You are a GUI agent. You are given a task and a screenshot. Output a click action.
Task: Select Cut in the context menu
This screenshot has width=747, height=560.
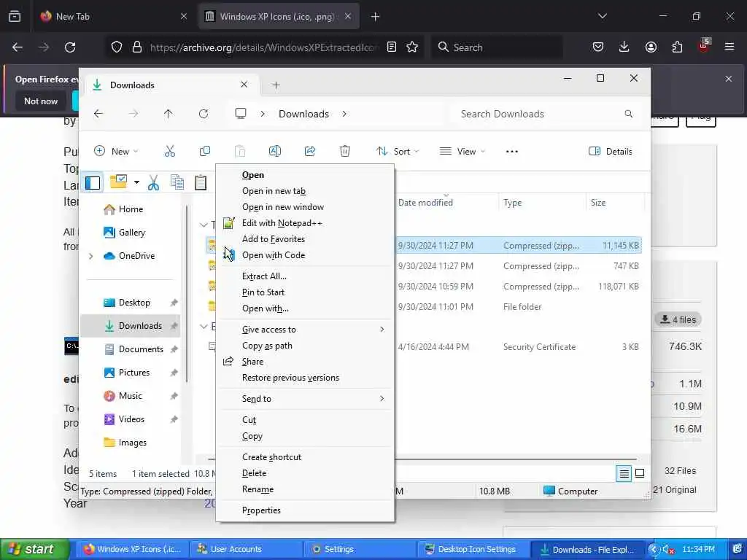click(x=305, y=420)
